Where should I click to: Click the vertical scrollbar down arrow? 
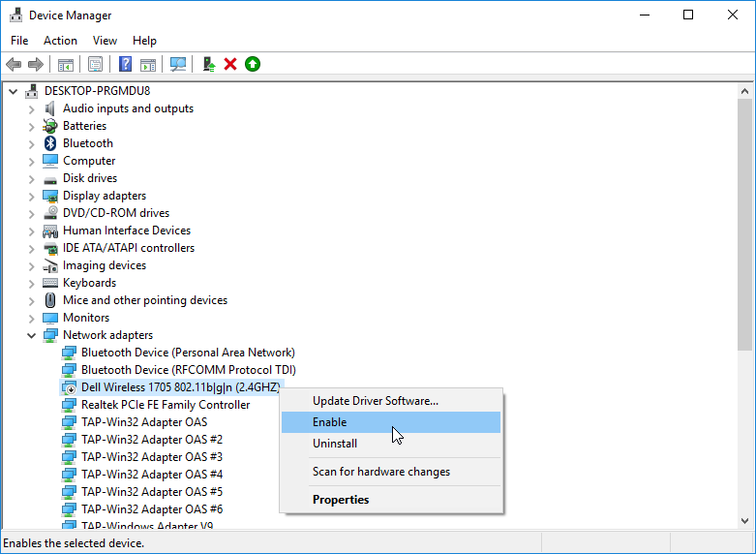coord(745,521)
